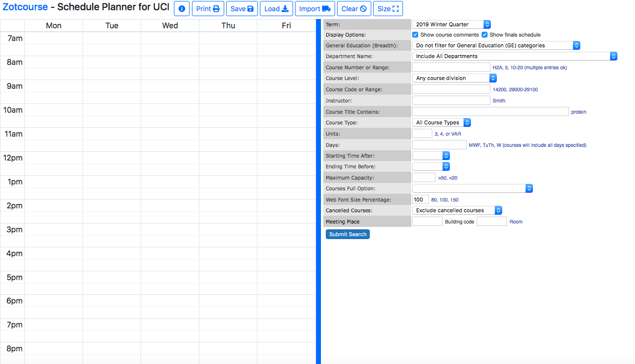Open the Term dropdown showing 2019 Winter Quarter
635x364 pixels.
(x=451, y=24)
